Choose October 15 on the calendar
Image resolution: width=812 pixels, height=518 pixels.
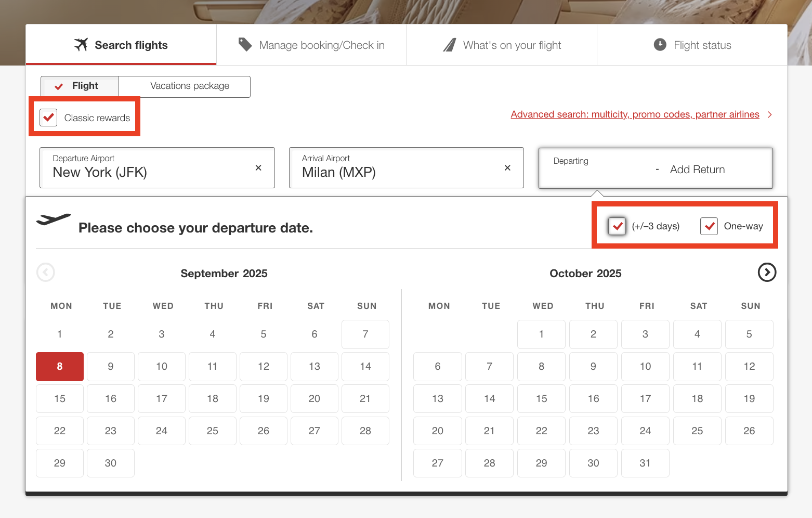541,399
